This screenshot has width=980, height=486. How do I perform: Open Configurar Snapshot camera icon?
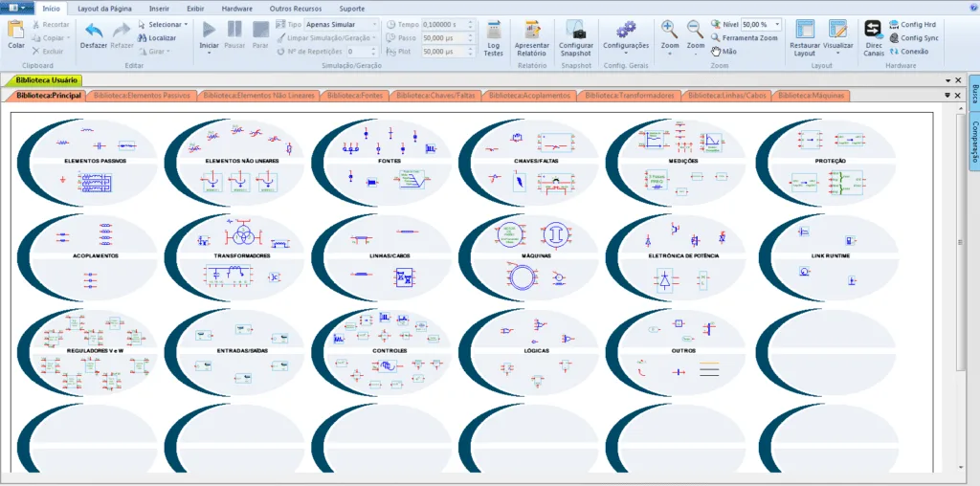click(x=575, y=30)
